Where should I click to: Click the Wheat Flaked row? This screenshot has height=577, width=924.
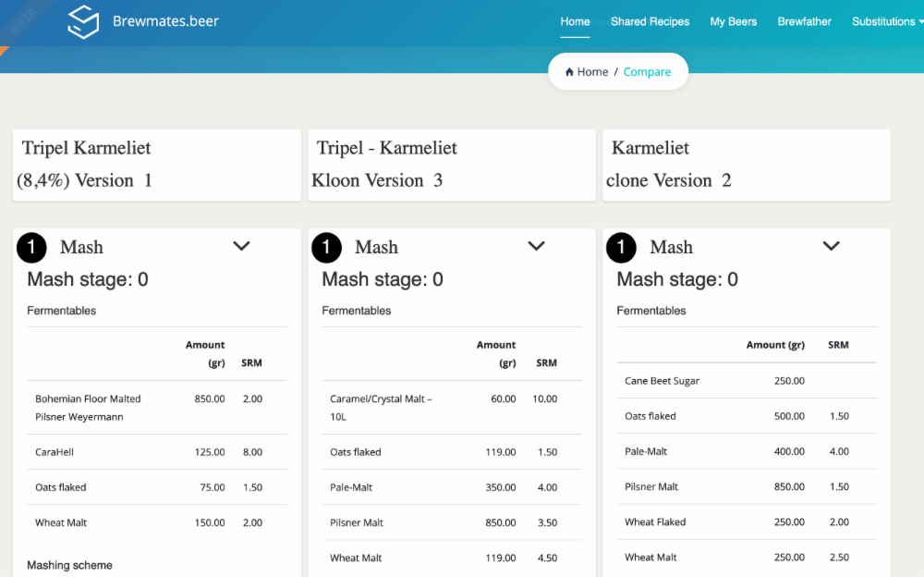pyautogui.click(x=747, y=522)
